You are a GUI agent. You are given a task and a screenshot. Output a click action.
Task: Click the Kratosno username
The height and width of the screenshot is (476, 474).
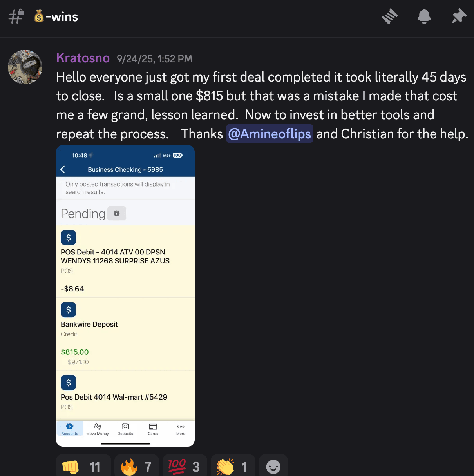click(83, 58)
